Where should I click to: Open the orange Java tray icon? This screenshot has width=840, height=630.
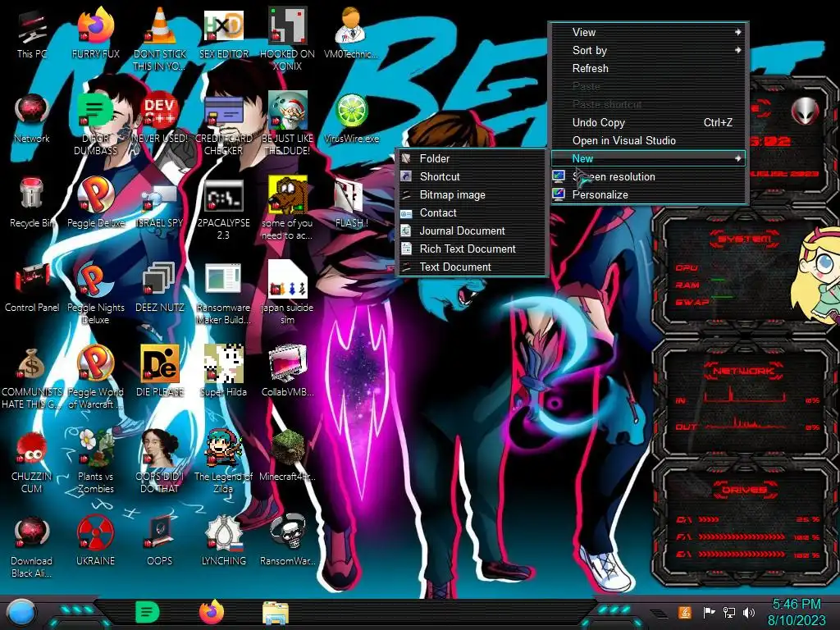684,612
